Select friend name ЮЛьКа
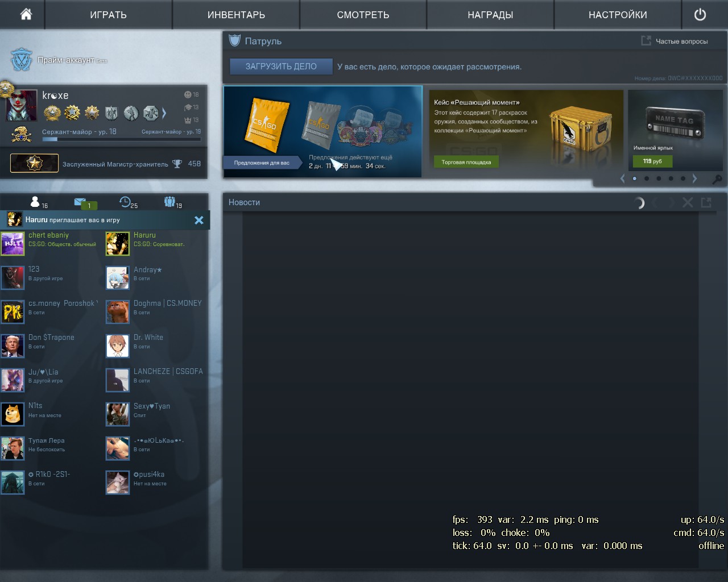Viewport: 728px width, 582px height. tap(159, 440)
